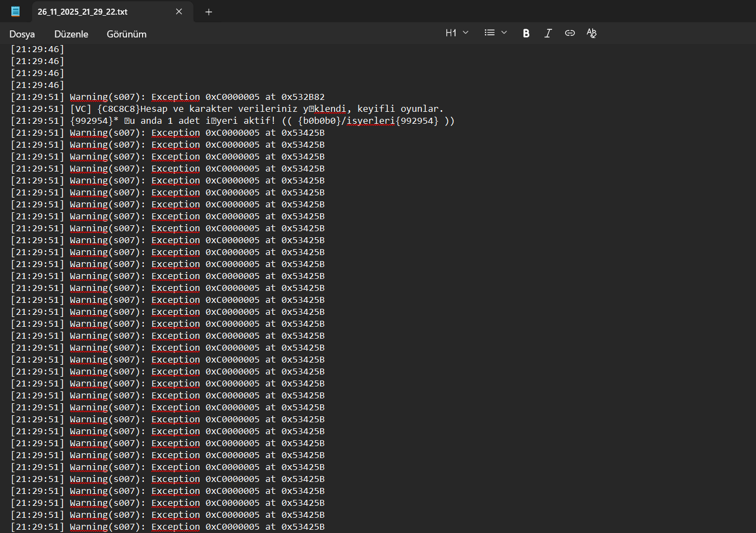Toggle italic formatting
Screen dimensions: 756x533
548,33
